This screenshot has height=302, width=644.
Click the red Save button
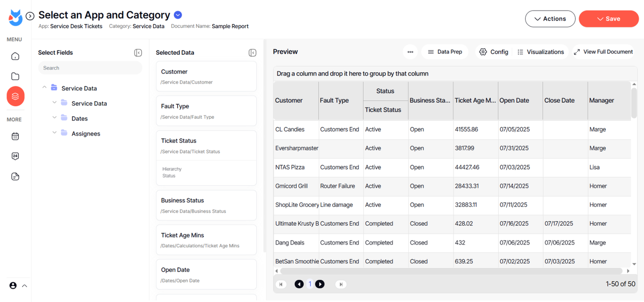(608, 19)
